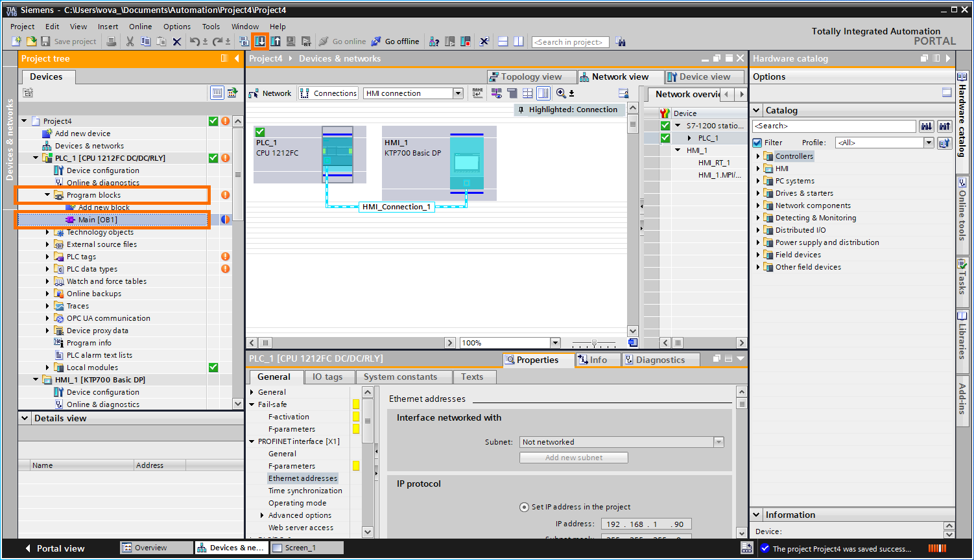The height and width of the screenshot is (560, 974).
Task: Open the zoom percentage selector showing 100%
Action: 555,342
